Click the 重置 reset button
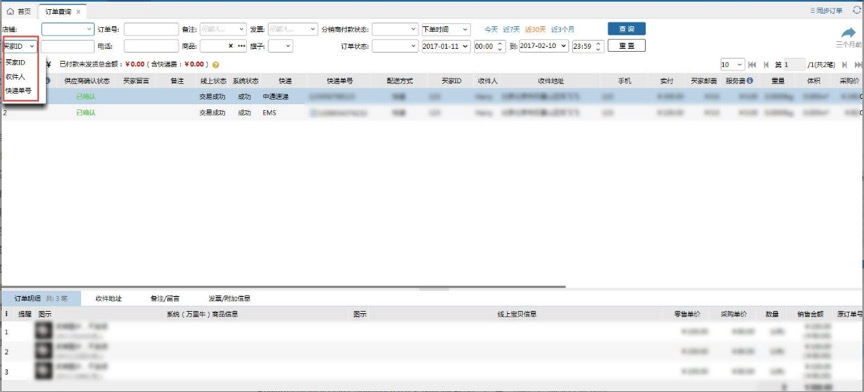This screenshot has height=392, width=864. (x=627, y=46)
